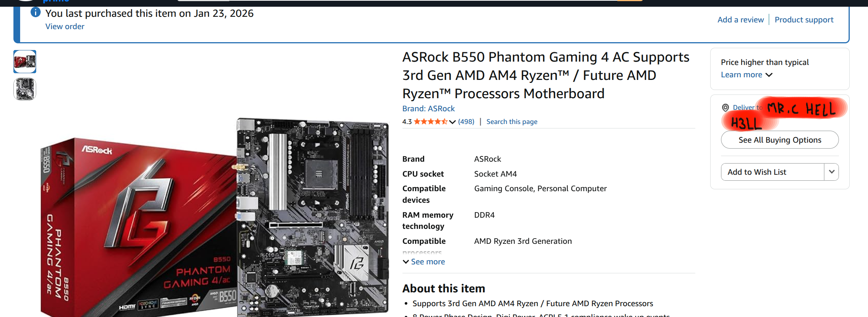The image size is (868, 317).
Task: Open the View order link
Action: coord(65,27)
